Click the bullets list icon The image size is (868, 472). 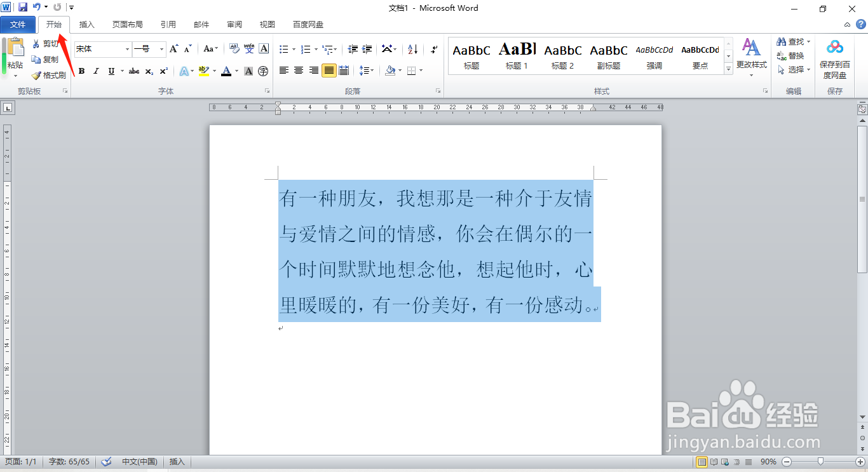(283, 49)
